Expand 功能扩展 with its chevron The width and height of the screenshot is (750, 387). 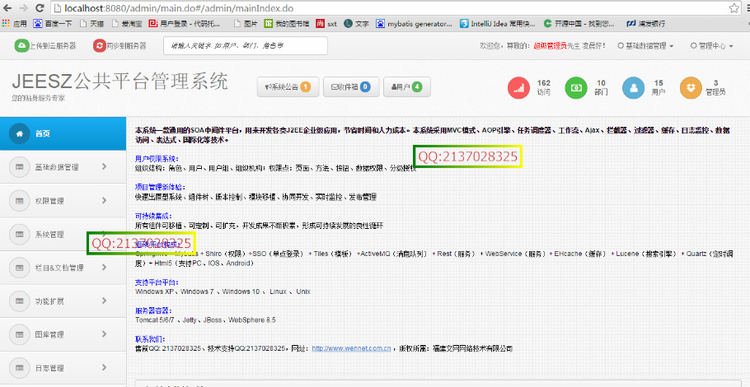[104, 300]
